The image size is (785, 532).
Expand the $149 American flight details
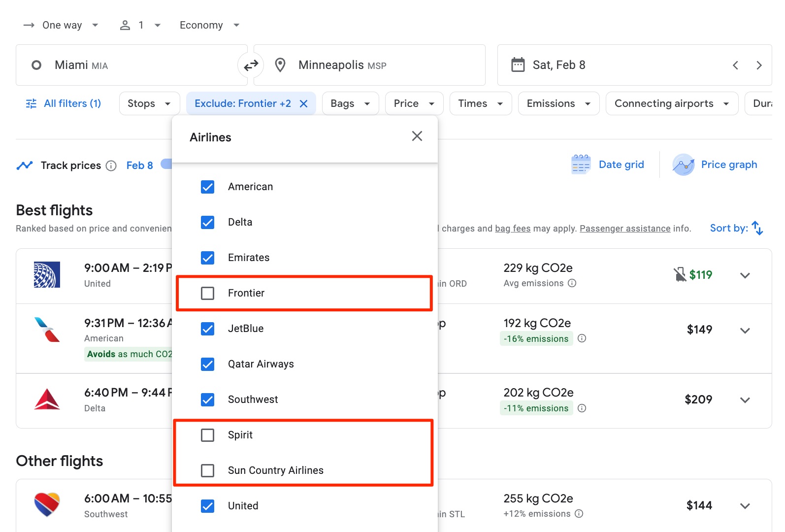tap(745, 331)
